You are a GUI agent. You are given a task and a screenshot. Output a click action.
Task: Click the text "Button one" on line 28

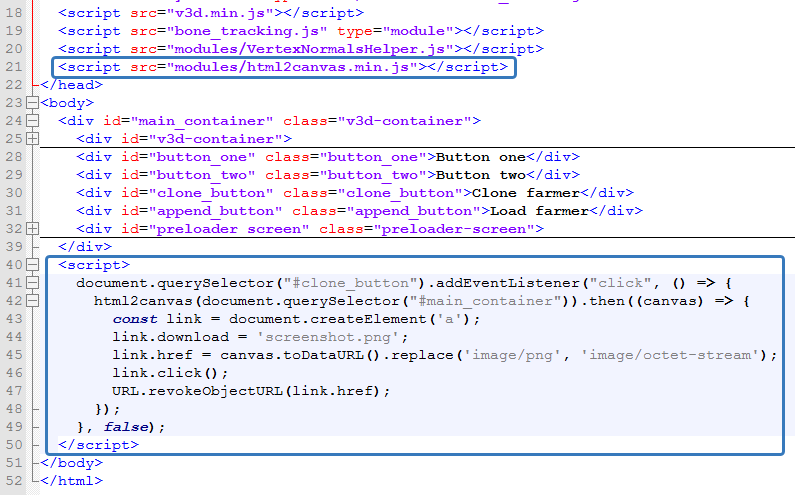(481, 157)
